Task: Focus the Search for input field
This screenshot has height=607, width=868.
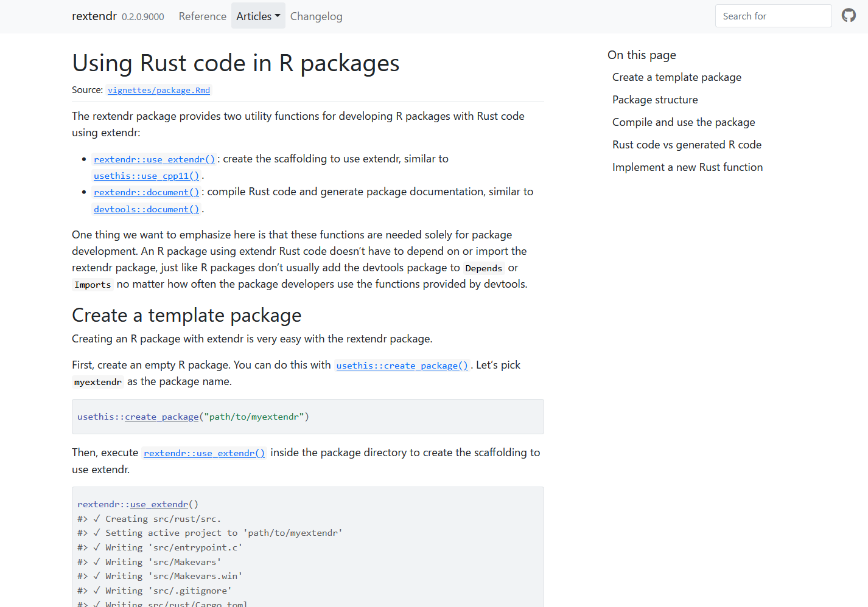Action: coord(772,16)
